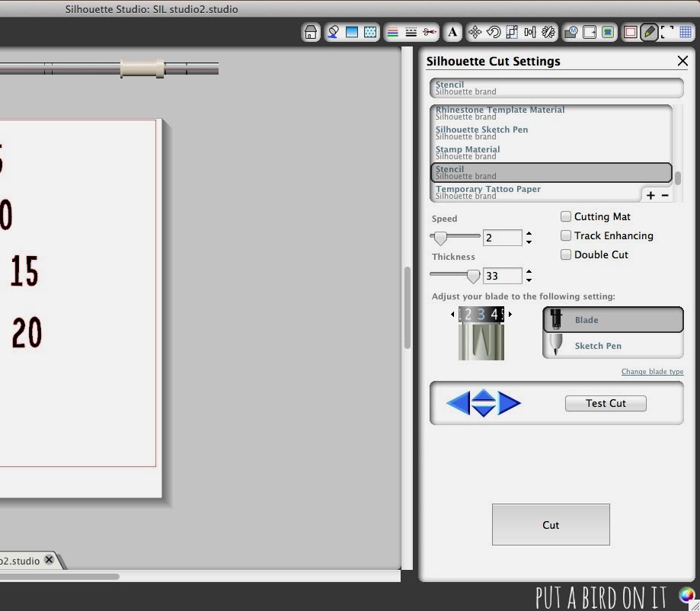Click the right arrow beside blade setting
The width and height of the screenshot is (700, 611).
pos(510,315)
